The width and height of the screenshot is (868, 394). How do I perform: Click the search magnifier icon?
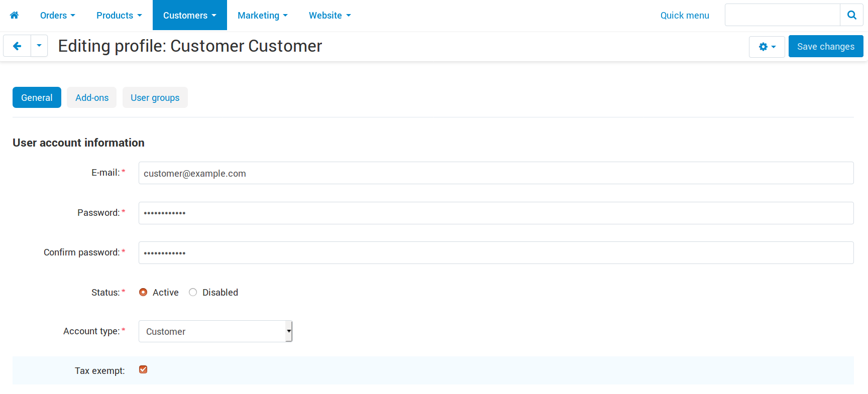point(851,15)
